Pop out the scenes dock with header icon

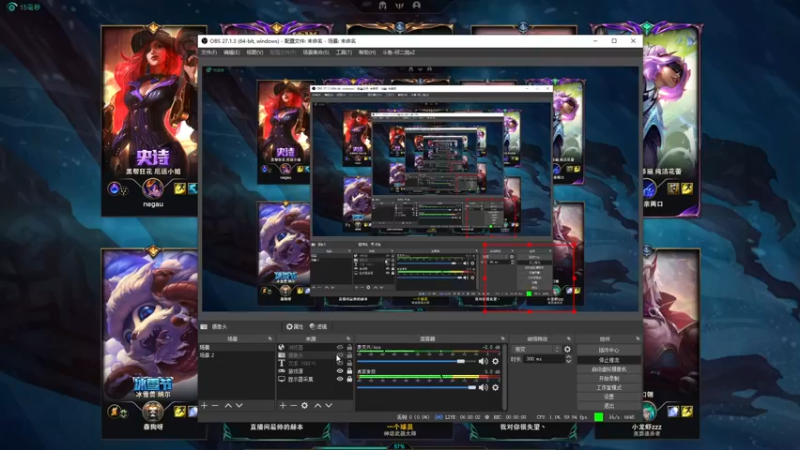click(270, 339)
